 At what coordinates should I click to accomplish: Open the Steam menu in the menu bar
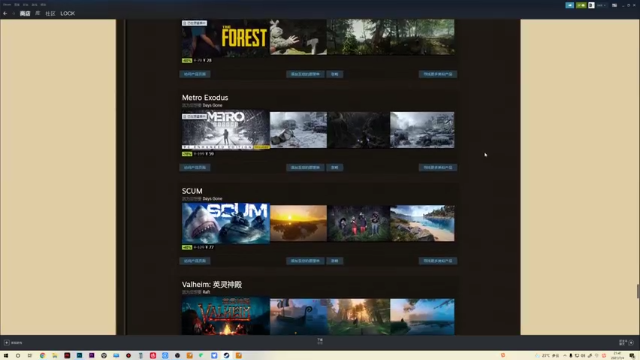(7, 4)
